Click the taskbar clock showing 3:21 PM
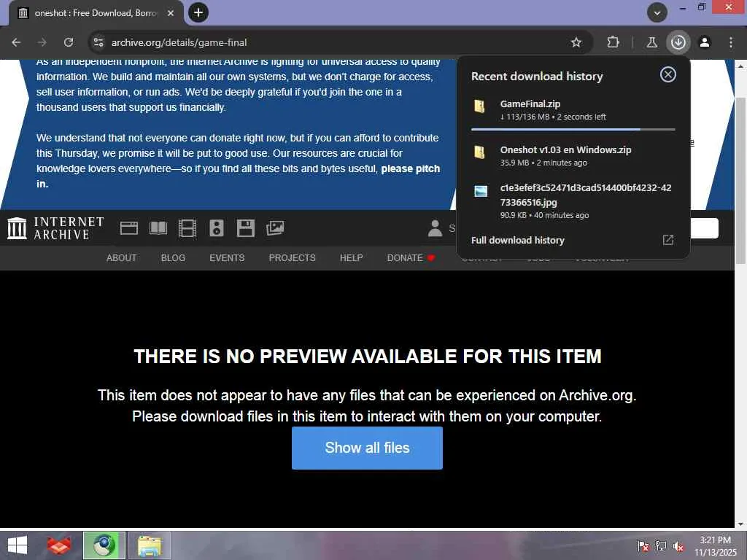Viewport: 747px width, 560px height. pos(716,545)
